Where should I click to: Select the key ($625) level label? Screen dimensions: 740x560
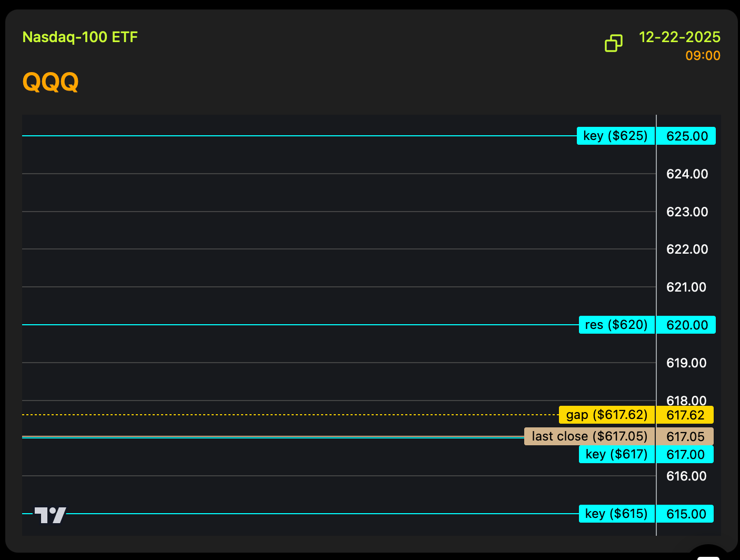point(615,136)
